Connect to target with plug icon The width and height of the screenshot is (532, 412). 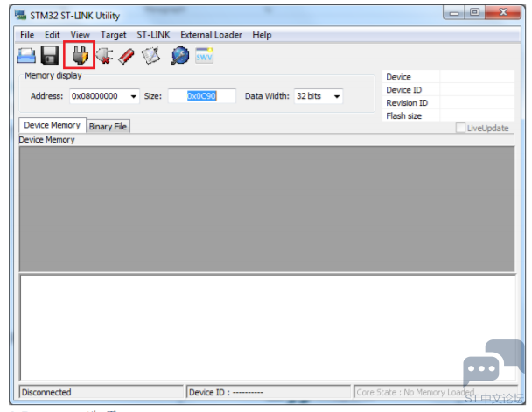(x=80, y=55)
